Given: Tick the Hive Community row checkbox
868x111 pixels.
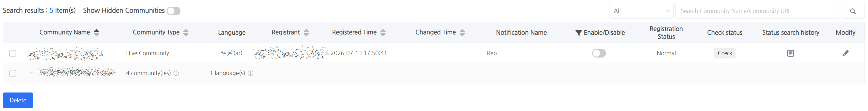Looking at the screenshot, I should pos(12,53).
